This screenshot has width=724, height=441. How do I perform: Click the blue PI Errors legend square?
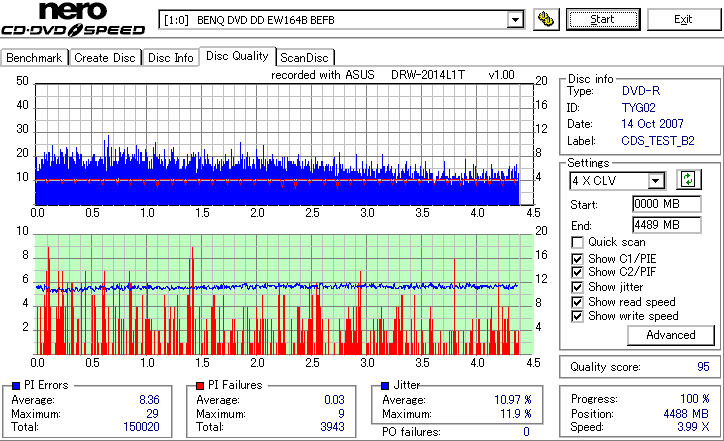click(16, 386)
